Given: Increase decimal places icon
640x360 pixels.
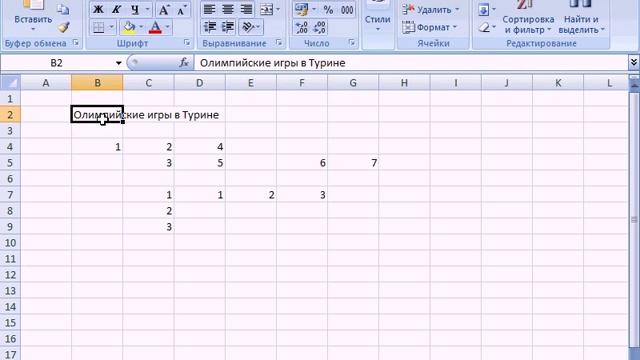Looking at the screenshot, I should 301,27.
